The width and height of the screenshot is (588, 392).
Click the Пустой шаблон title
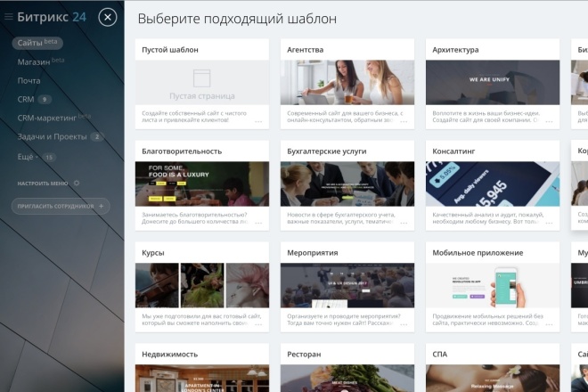point(170,50)
